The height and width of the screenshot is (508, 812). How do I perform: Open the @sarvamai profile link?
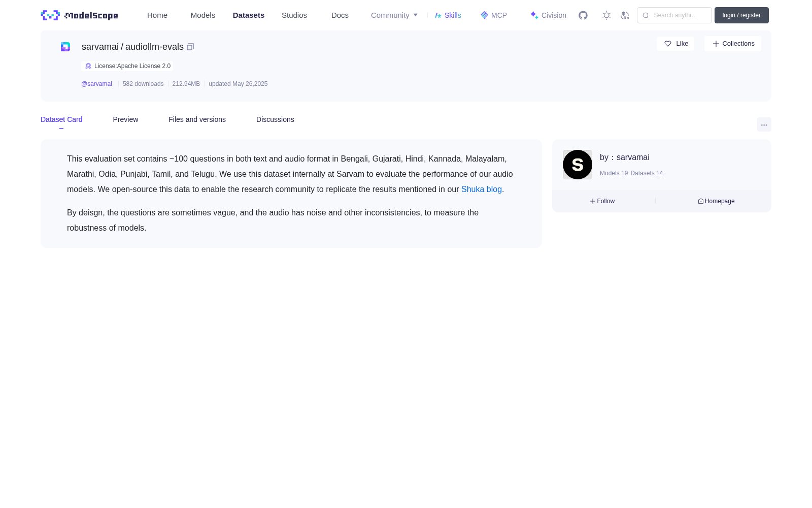[x=96, y=84]
